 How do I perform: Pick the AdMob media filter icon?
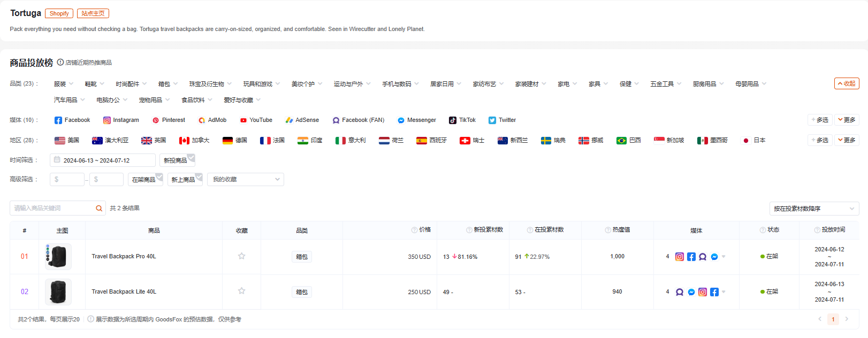coord(202,120)
